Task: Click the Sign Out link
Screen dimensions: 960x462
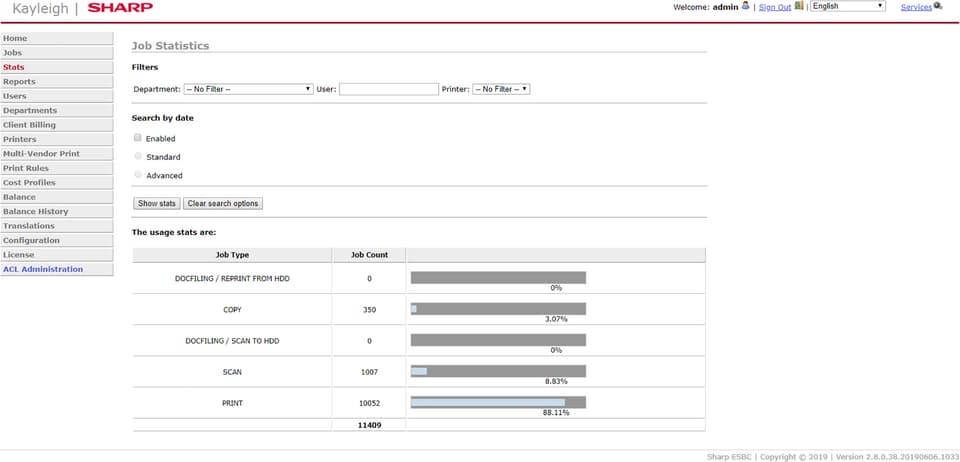Action: coord(774,7)
